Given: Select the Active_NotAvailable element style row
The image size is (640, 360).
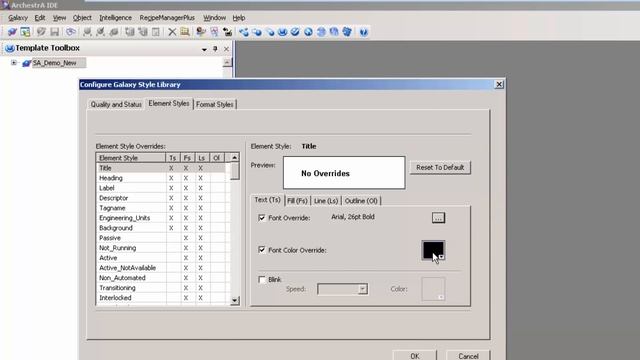Looking at the screenshot, I should click(160, 268).
